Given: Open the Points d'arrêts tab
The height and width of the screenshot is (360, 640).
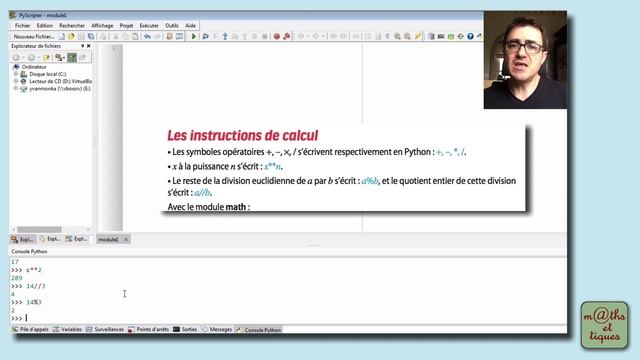Looking at the screenshot, I should [149, 329].
